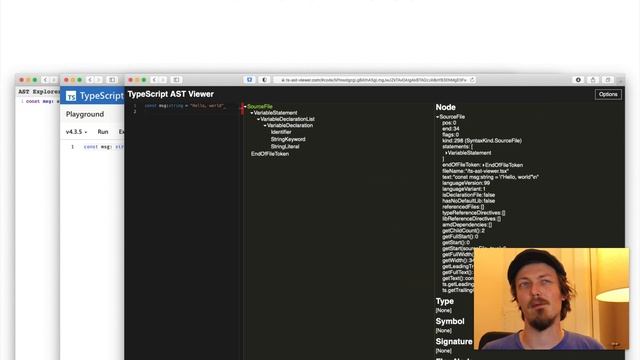Click the forward arrow in AST Viewer window

tap(163, 80)
